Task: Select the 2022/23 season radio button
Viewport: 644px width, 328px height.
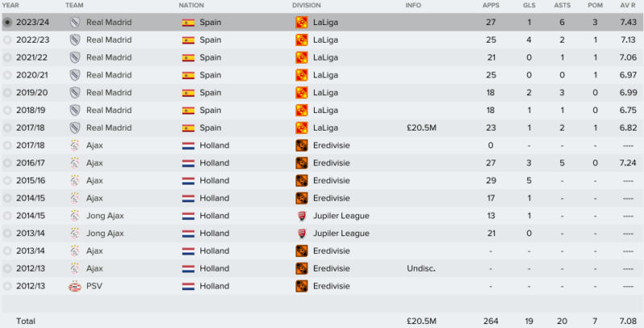Action: (x=7, y=39)
